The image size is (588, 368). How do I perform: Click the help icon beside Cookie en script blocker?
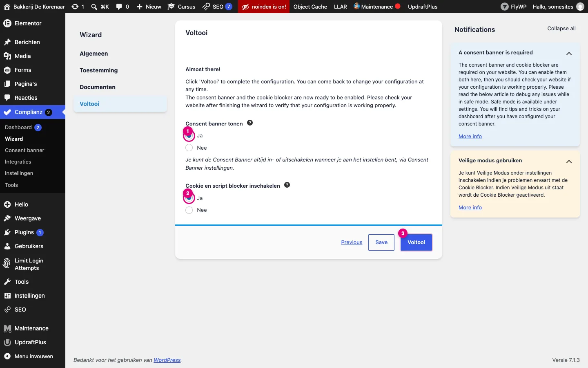pyautogui.click(x=287, y=185)
